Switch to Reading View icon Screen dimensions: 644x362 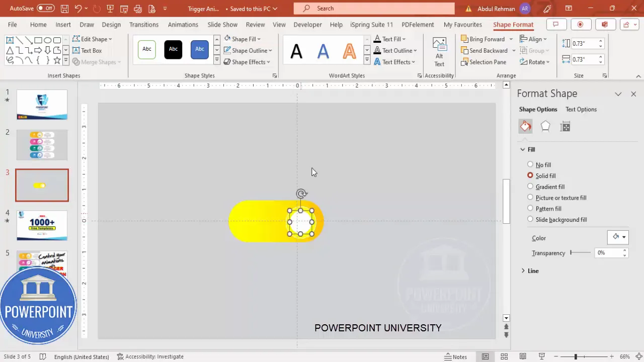pyautogui.click(x=523, y=356)
